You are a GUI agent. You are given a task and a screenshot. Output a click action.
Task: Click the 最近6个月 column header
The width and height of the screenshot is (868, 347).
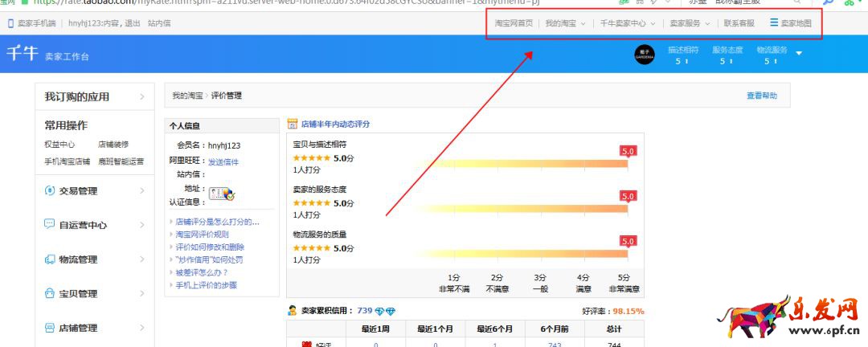[x=495, y=329]
